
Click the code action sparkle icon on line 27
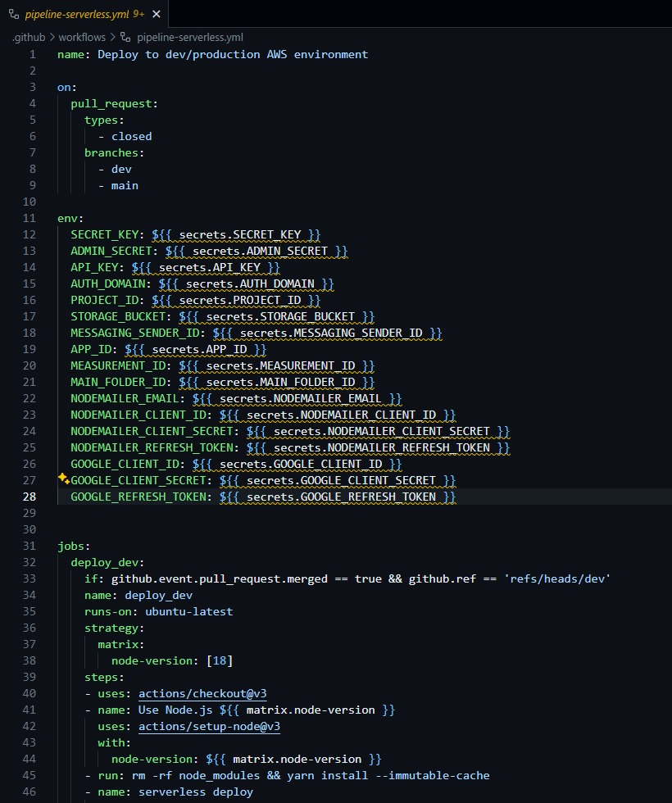tap(63, 479)
